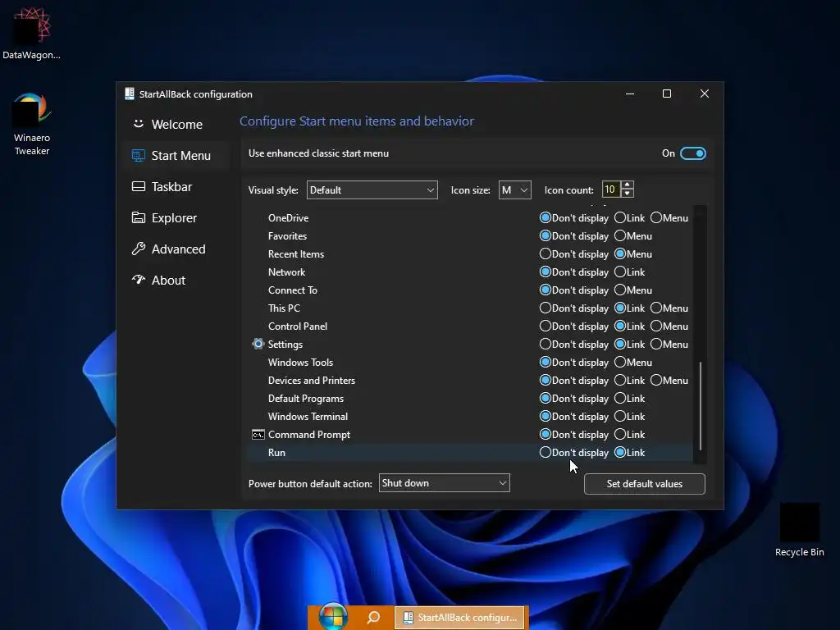Toggle enhanced classic start menu switch
840x630 pixels.
[x=692, y=153]
